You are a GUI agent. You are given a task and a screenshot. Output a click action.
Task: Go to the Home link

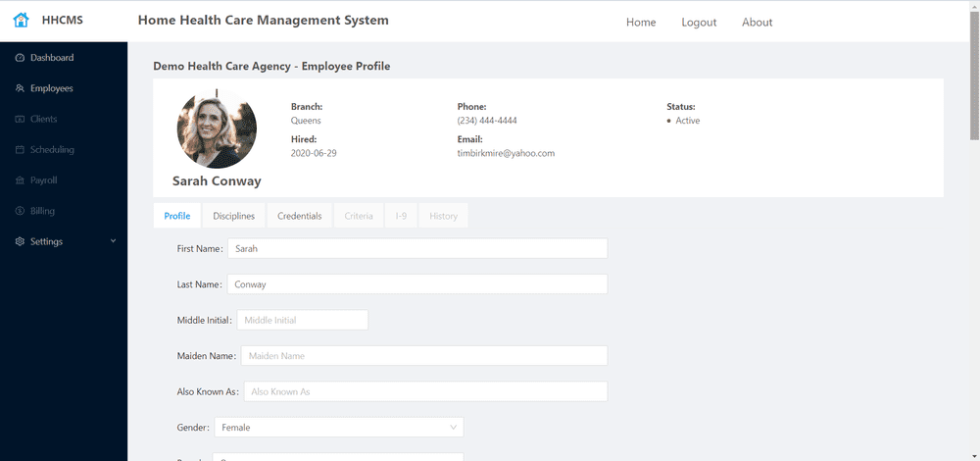tap(641, 23)
